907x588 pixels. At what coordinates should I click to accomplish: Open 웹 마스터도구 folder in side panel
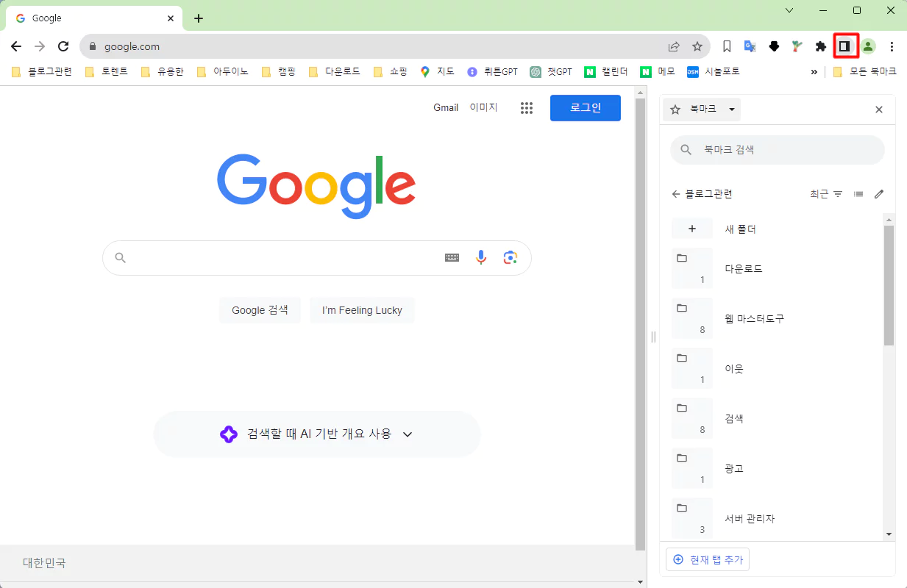pyautogui.click(x=777, y=318)
